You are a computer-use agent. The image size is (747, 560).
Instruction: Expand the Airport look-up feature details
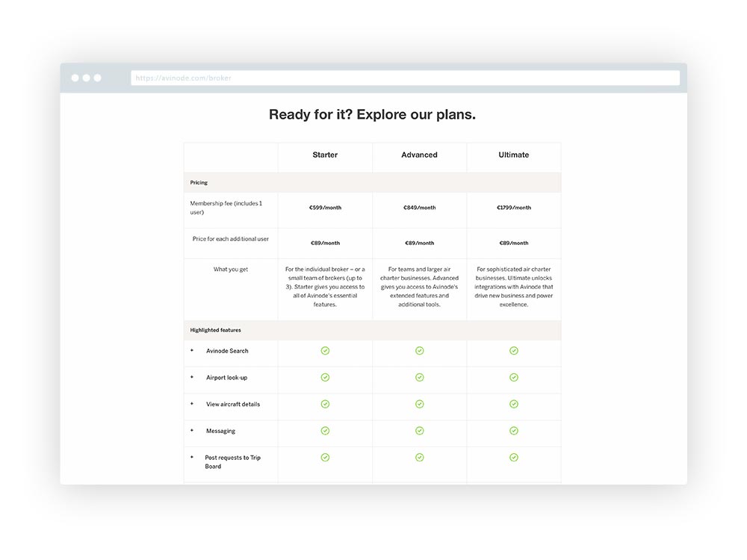click(x=192, y=377)
